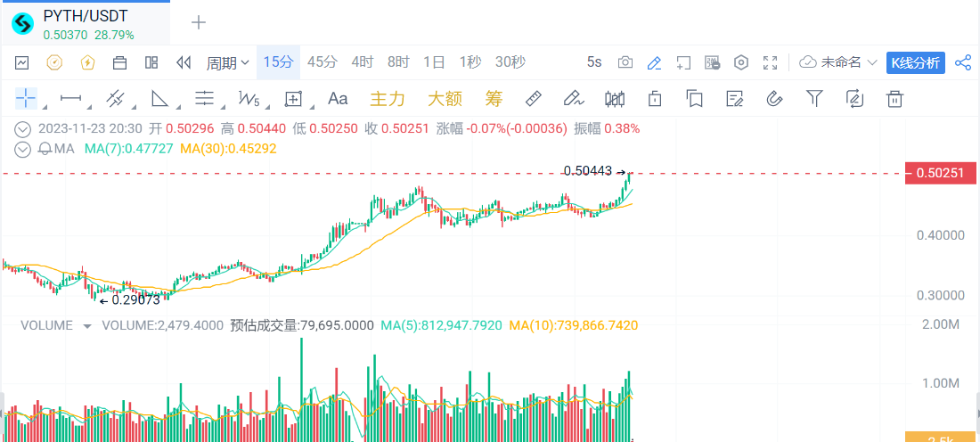Select the magnet snap tool
Viewport: 980px width, 442px height.
pos(774,98)
